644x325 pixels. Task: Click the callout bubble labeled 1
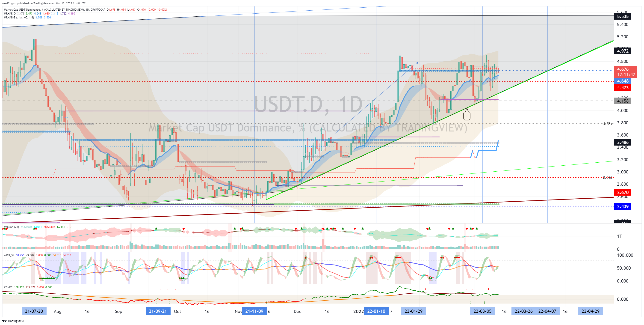[467, 115]
